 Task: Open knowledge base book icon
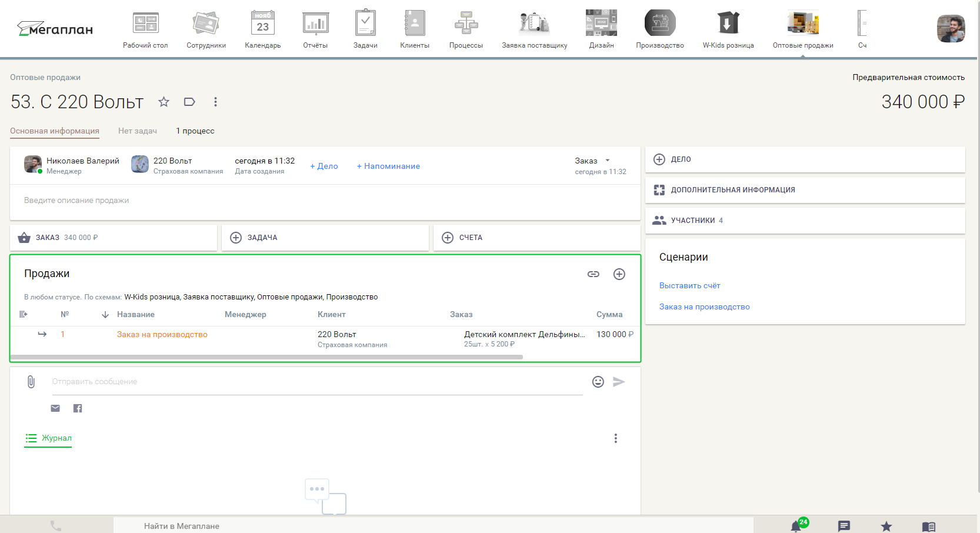pyautogui.click(x=929, y=527)
